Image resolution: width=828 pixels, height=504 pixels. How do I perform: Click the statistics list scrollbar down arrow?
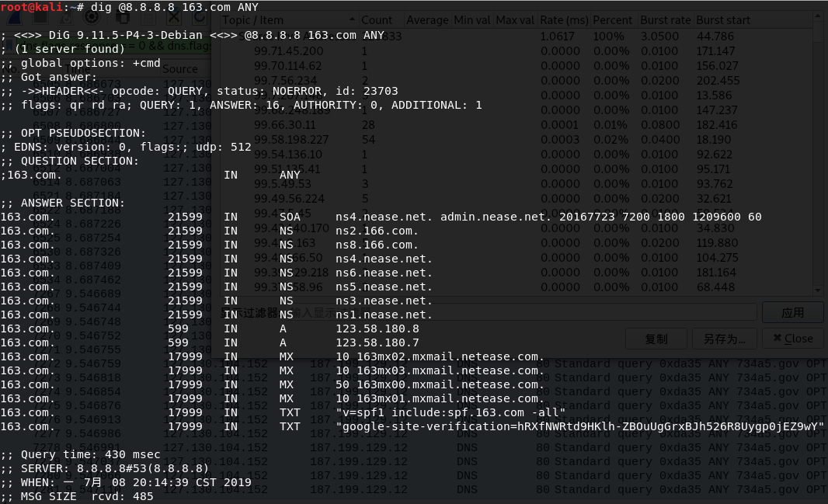pos(818,290)
